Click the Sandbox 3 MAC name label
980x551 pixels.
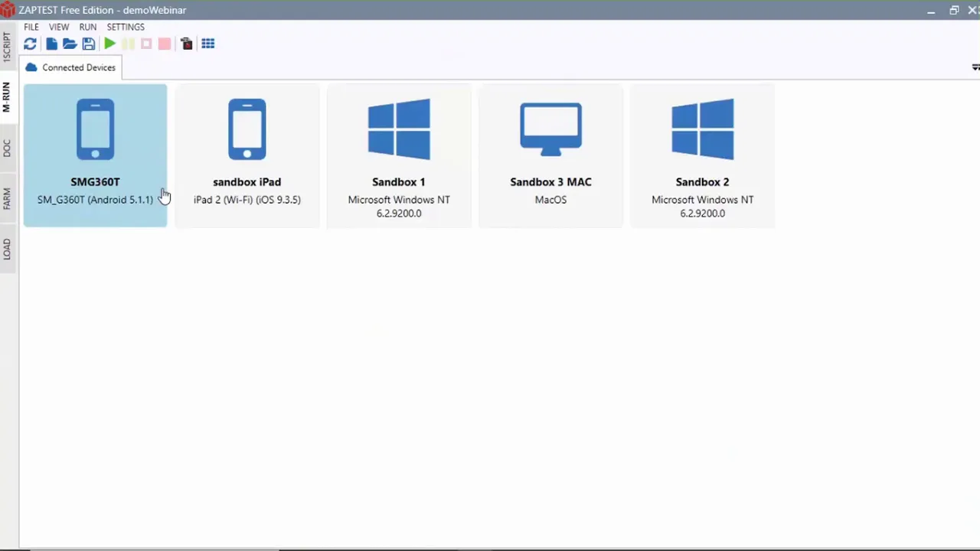point(550,182)
